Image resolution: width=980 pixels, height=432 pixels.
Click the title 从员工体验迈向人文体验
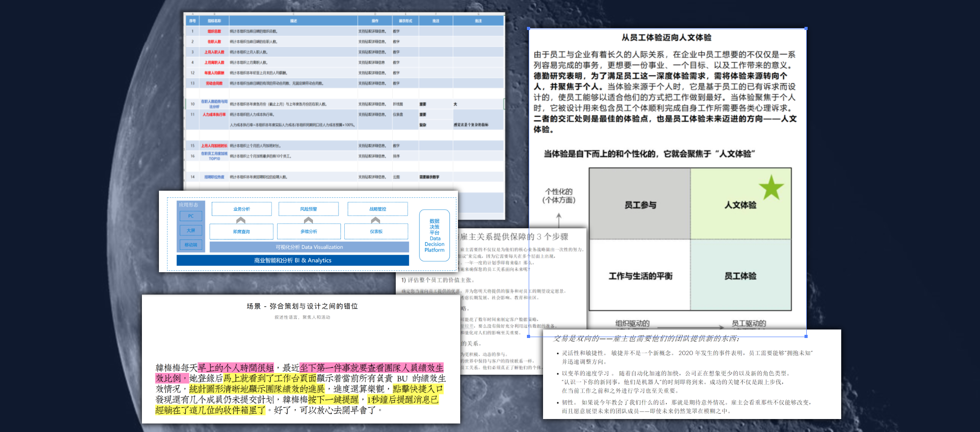tap(667, 38)
